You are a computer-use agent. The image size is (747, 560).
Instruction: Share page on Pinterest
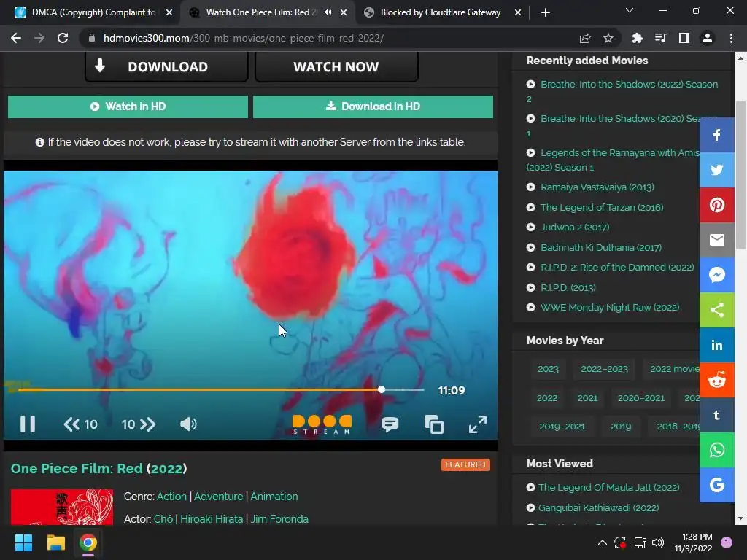716,205
